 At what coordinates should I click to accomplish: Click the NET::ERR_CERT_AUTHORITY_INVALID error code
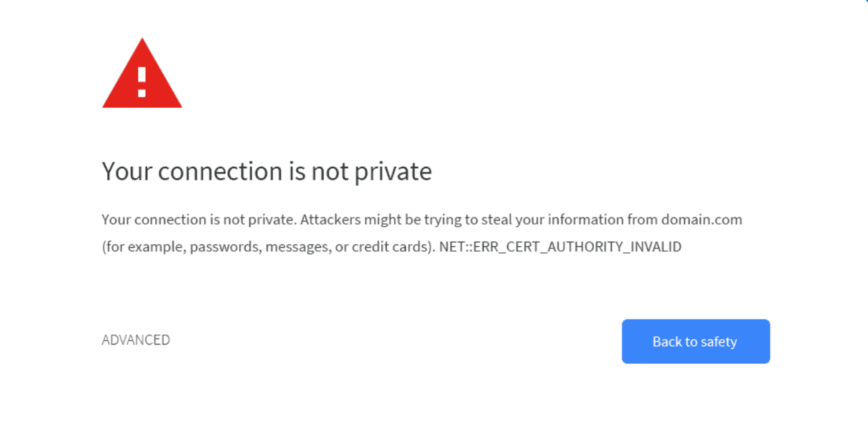560,247
